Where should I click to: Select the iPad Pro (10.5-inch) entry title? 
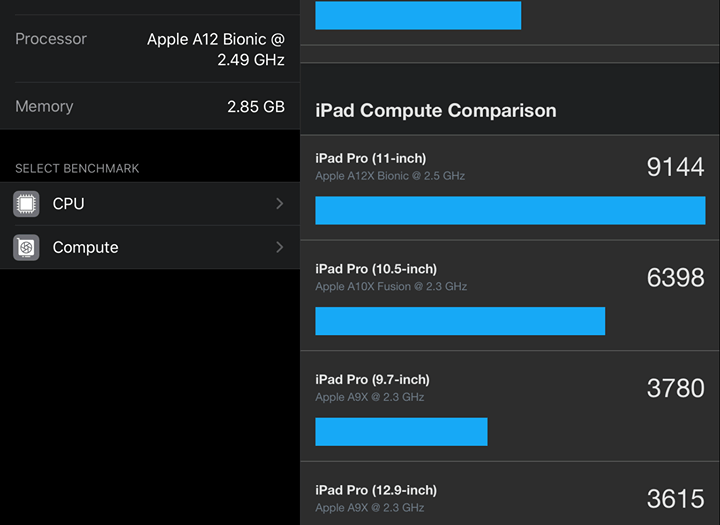point(376,269)
